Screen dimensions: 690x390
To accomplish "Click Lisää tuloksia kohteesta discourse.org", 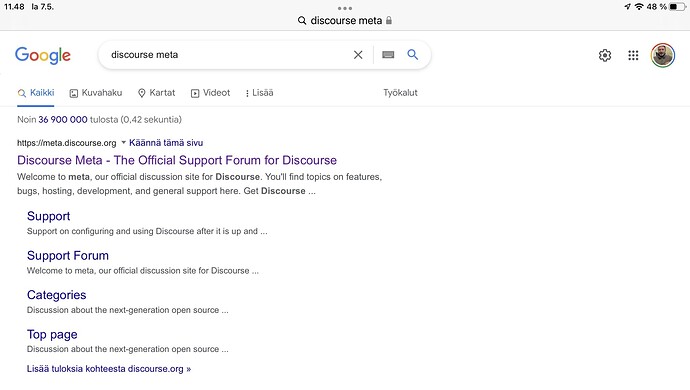I will point(109,369).
